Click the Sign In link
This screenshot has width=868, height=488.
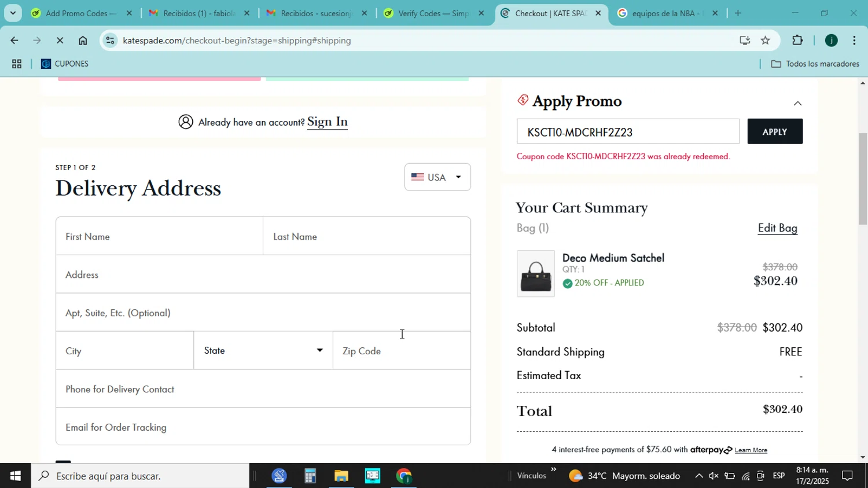[328, 122]
